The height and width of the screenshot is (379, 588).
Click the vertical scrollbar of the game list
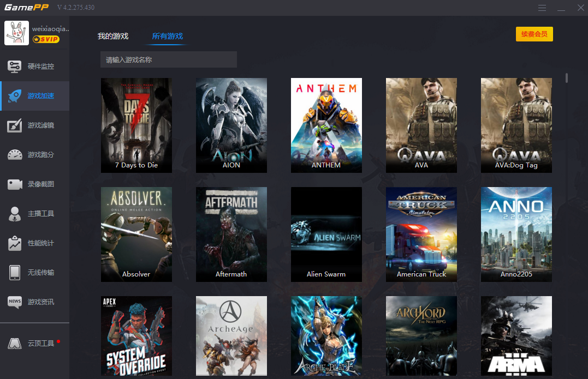tap(567, 78)
